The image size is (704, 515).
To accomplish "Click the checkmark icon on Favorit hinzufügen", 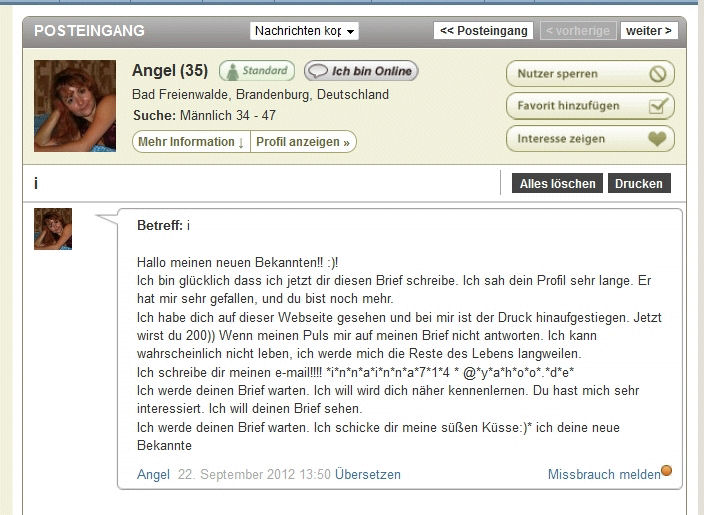I will (x=659, y=106).
